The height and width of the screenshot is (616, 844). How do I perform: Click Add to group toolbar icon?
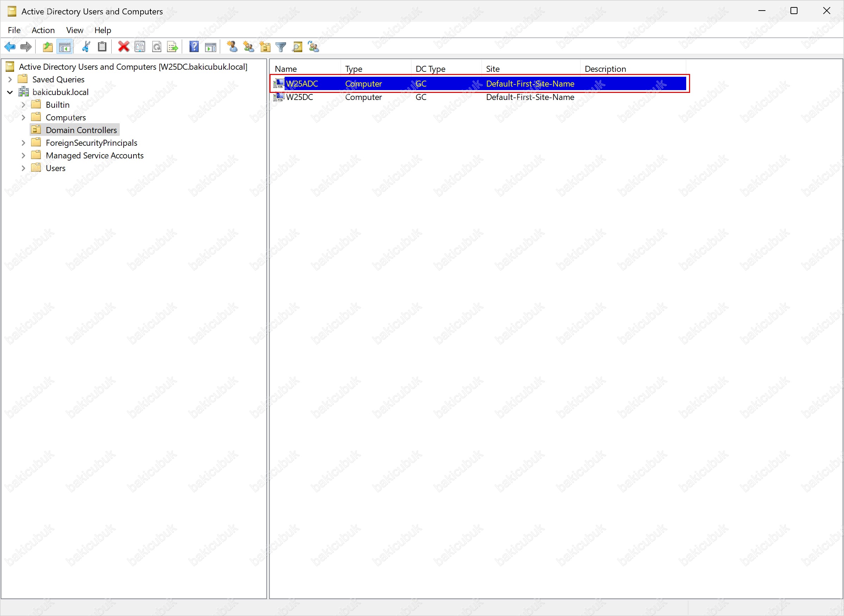(x=314, y=47)
